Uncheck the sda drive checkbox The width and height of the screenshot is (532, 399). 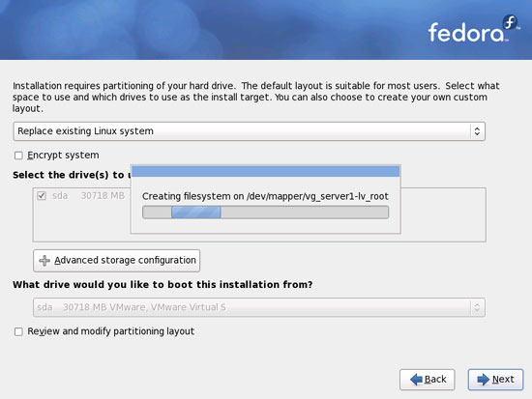(x=42, y=195)
